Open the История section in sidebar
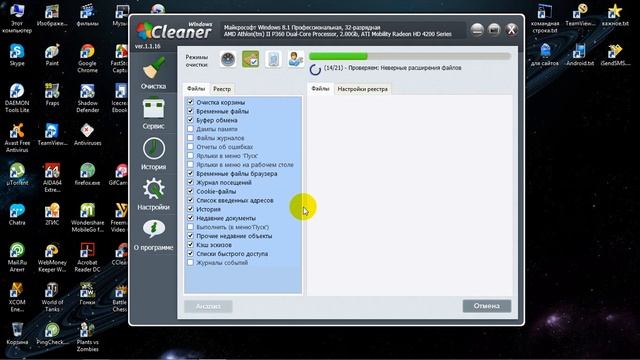 point(153,153)
